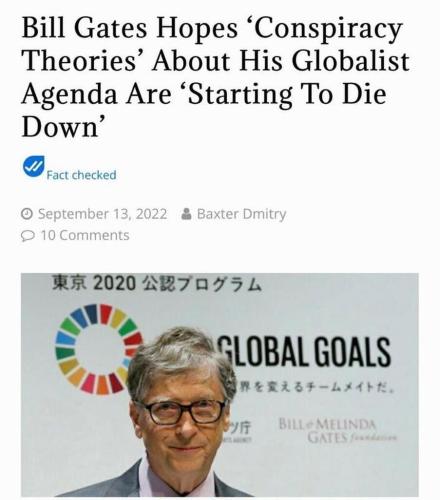The width and height of the screenshot is (440, 500).
Task: Click the comment bubble icon
Action: point(27,236)
